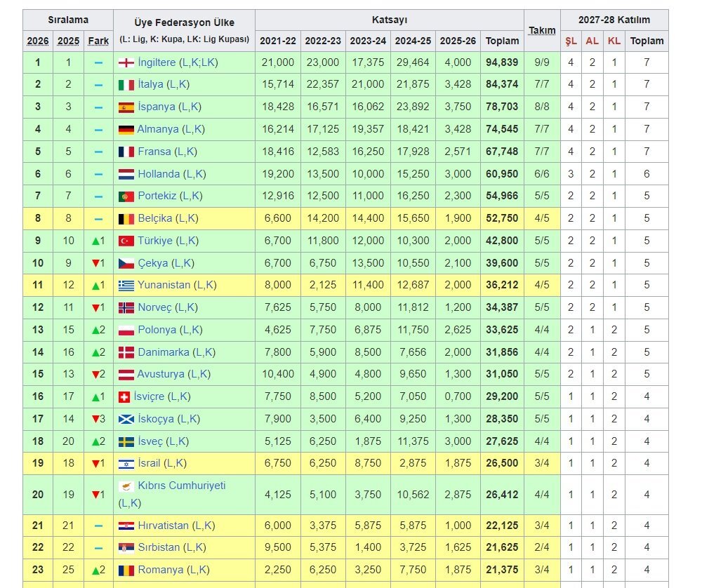Click the Takım column header
Screen dimensions: 702x588
pyautogui.click(x=542, y=30)
